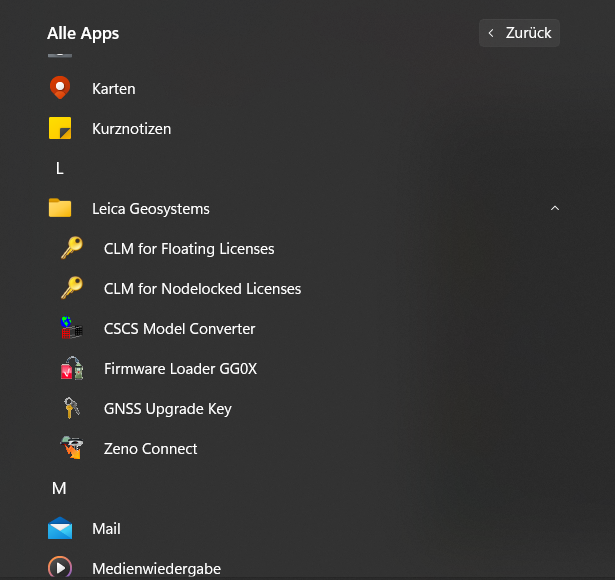Start Firmware Loader GG0X entry
The height and width of the screenshot is (580, 615).
tap(180, 368)
